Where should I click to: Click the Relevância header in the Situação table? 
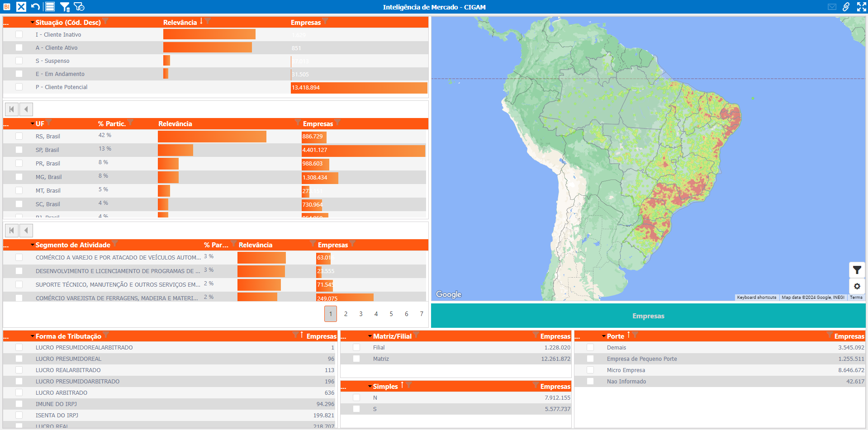[x=180, y=23]
